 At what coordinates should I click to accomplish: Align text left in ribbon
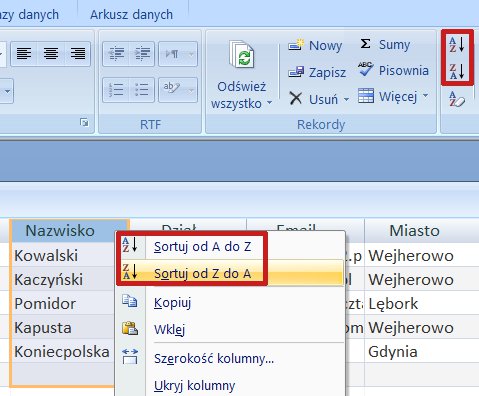click(x=24, y=53)
